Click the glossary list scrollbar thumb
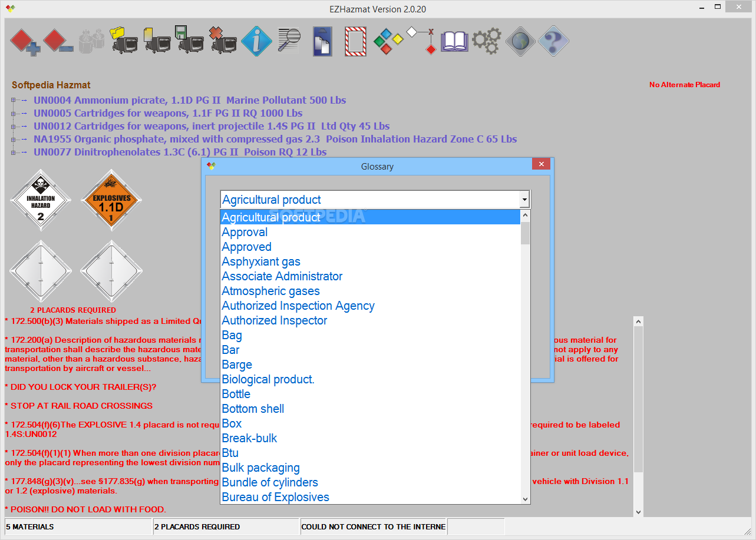The width and height of the screenshot is (756, 540). click(x=526, y=233)
